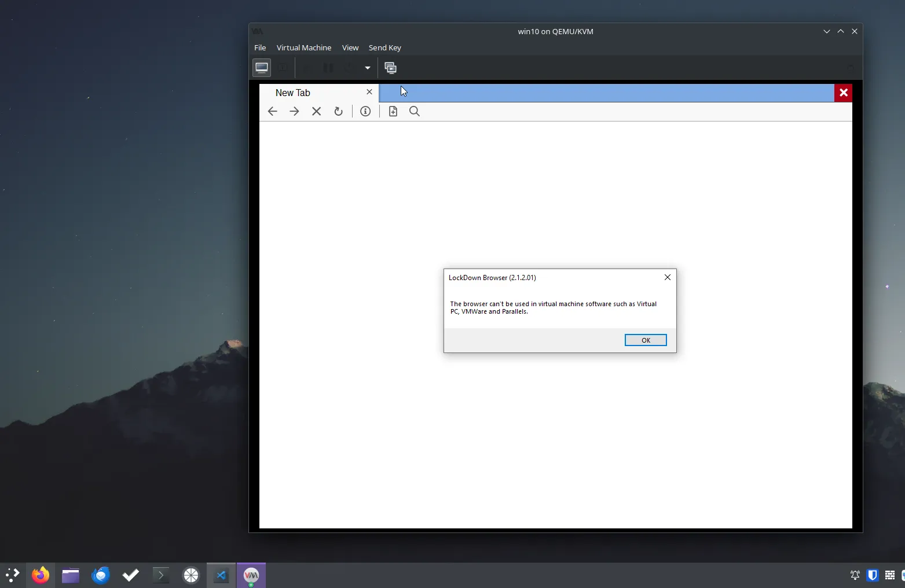The height and width of the screenshot is (588, 905).
Task: Pause the virtual machine
Action: [x=328, y=68]
